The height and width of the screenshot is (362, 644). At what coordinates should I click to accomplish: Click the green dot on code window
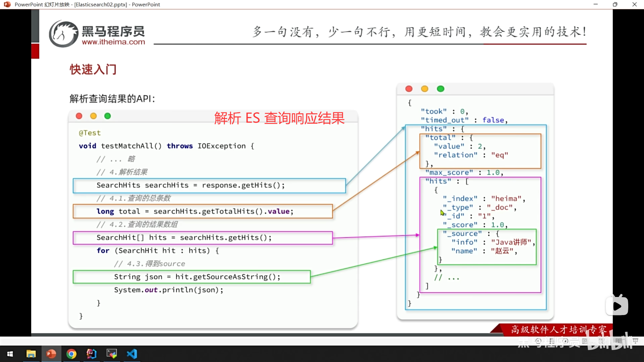[107, 116]
